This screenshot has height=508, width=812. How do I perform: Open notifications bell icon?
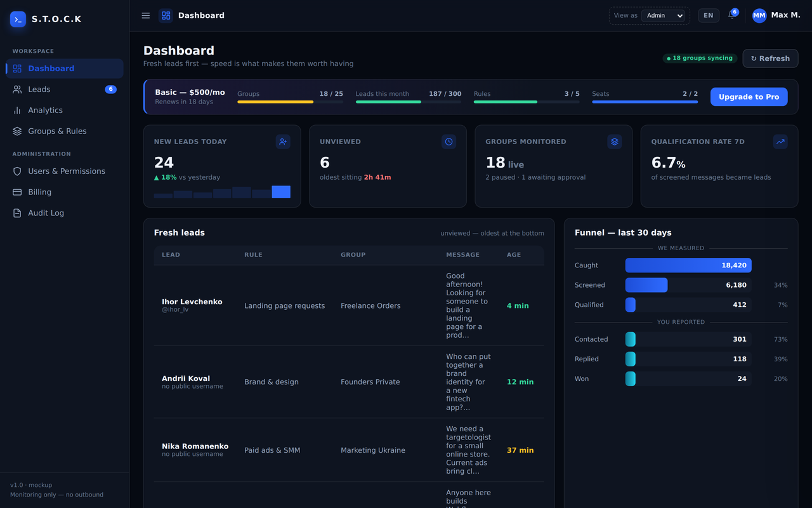point(731,15)
